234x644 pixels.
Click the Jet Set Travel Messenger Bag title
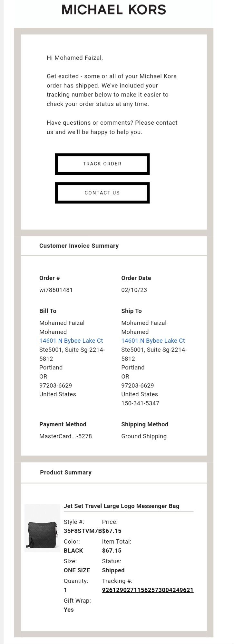click(x=121, y=506)
